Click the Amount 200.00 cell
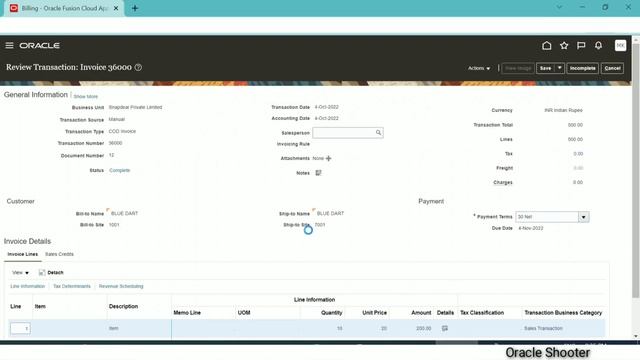 423,328
